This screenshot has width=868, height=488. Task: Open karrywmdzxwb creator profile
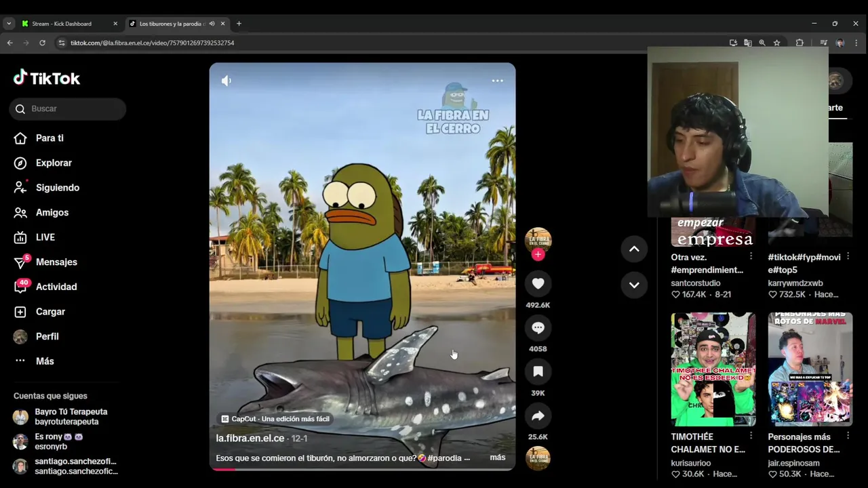[x=795, y=283]
